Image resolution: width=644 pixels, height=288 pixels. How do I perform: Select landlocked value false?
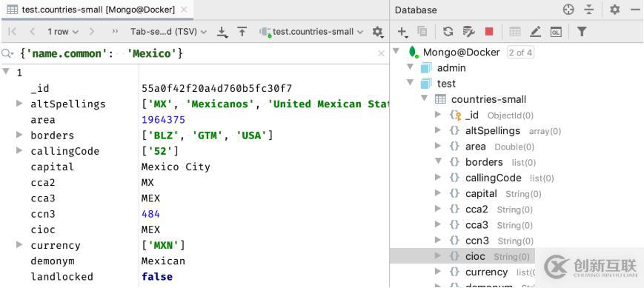[x=157, y=277]
